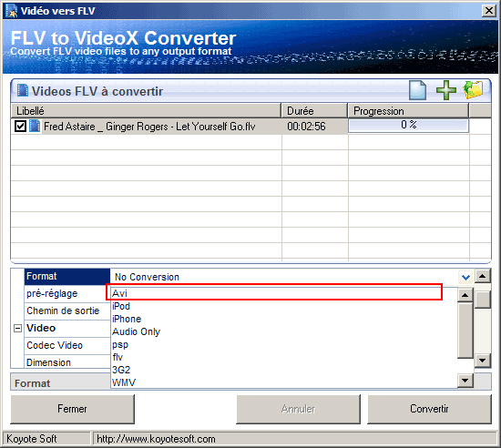Click the property grid scrollbar thumb

coord(483,300)
